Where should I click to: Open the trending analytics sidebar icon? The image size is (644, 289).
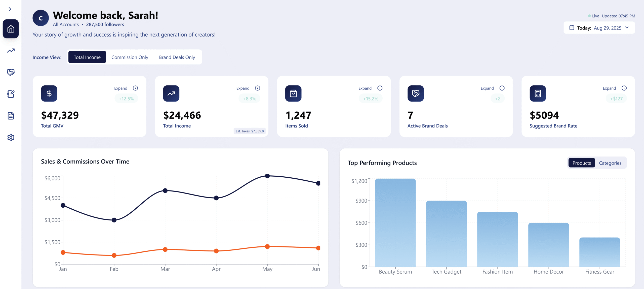(11, 51)
